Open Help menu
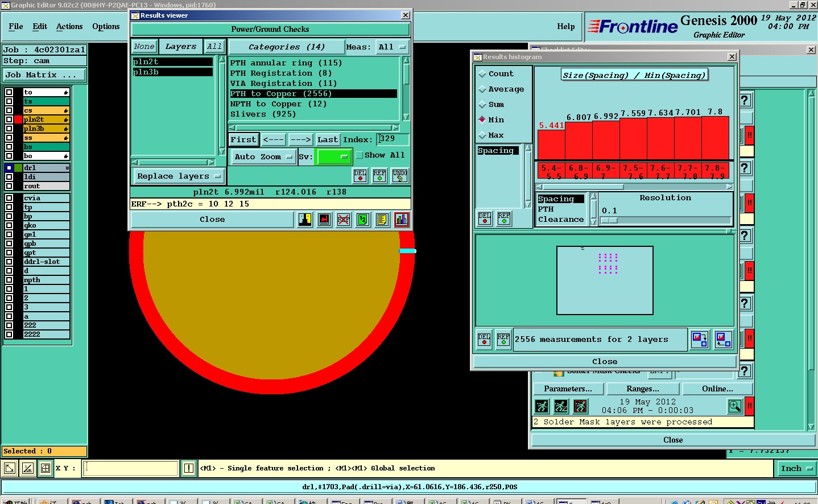The width and height of the screenshot is (818, 504). [x=566, y=26]
